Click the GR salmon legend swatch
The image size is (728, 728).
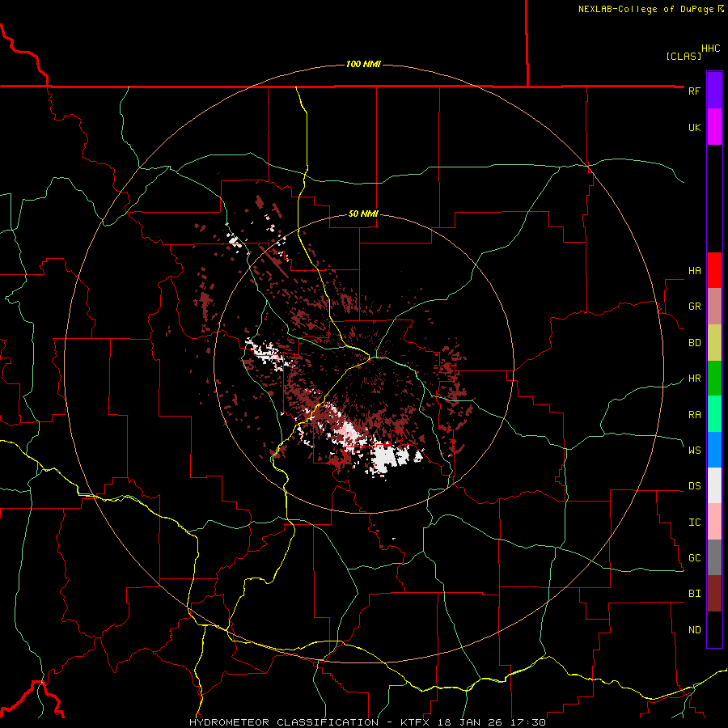[714, 307]
